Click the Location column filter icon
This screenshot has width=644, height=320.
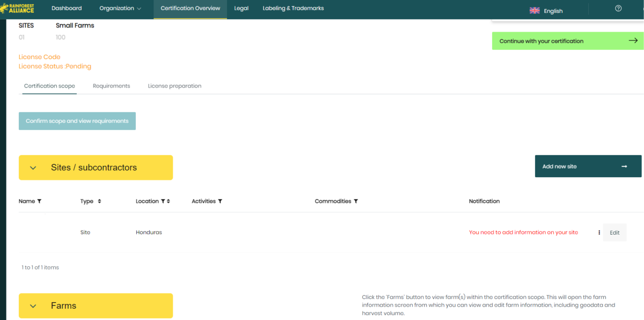pos(163,201)
